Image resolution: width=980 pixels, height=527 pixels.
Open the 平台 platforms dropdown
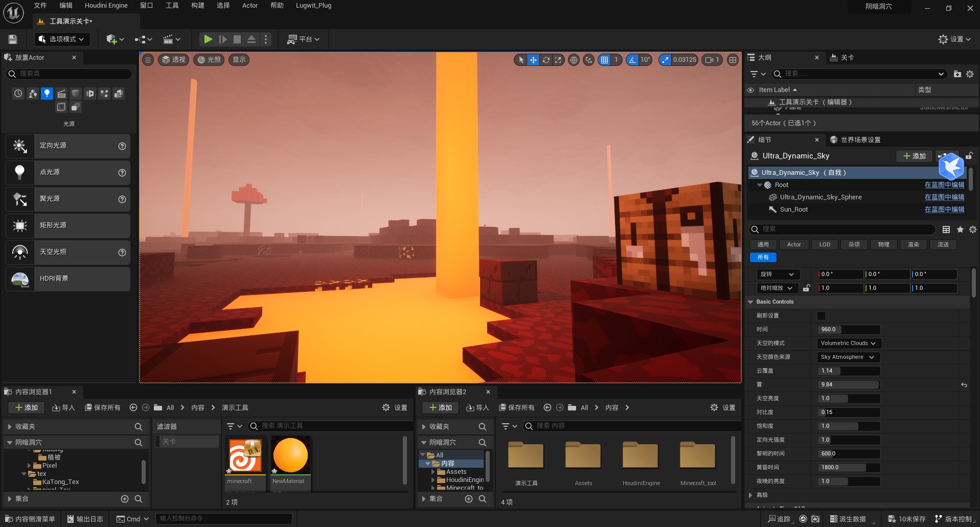[304, 39]
